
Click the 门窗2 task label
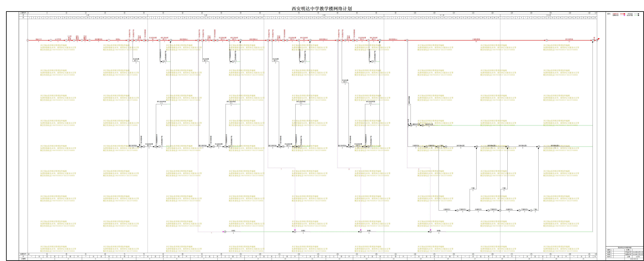click(x=473, y=188)
